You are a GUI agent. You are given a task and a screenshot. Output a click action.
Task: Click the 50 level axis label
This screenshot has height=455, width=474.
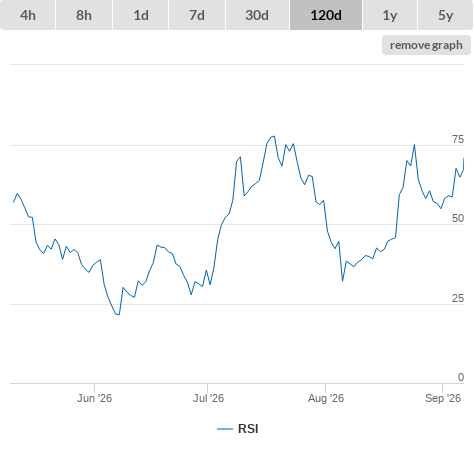(458, 218)
